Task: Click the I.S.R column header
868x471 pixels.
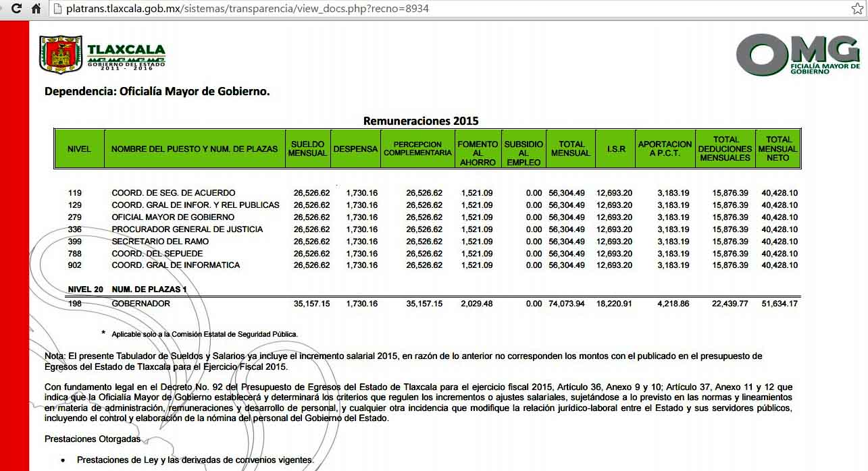Action: coord(616,148)
